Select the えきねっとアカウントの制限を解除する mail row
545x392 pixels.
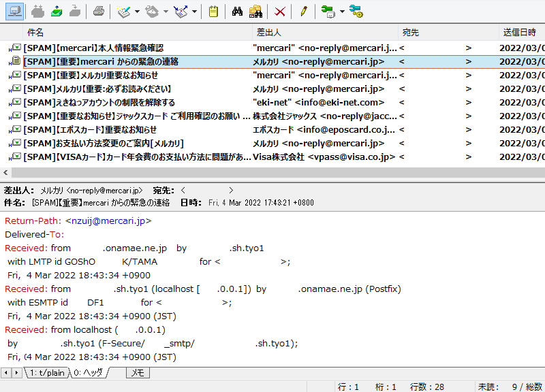272,103
